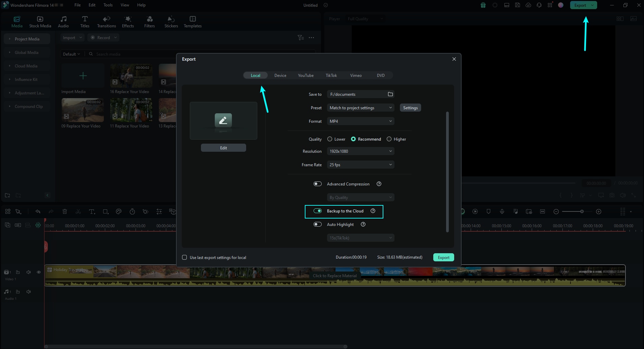
Task: Click the gift icon in title bar
Action: [483, 5]
